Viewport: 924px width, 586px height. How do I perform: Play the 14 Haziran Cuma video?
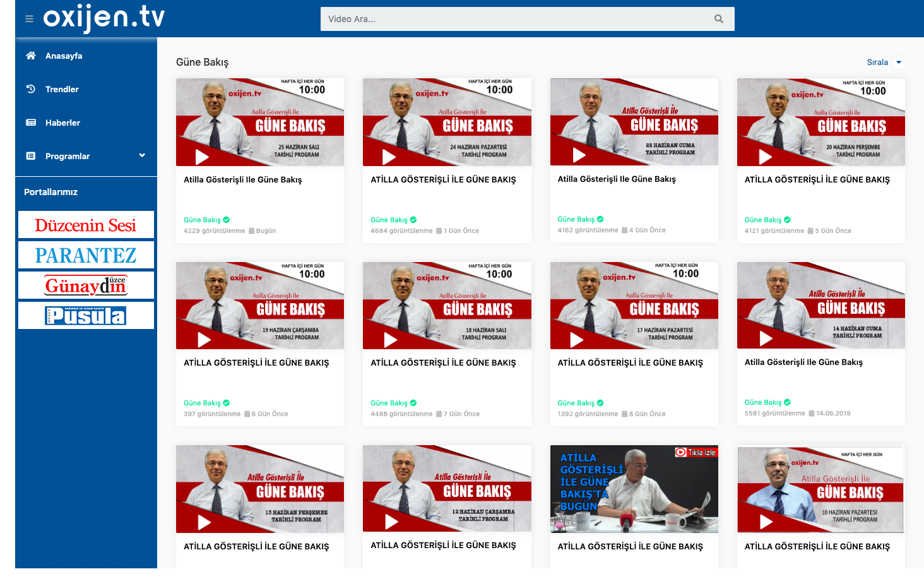pyautogui.click(x=766, y=338)
